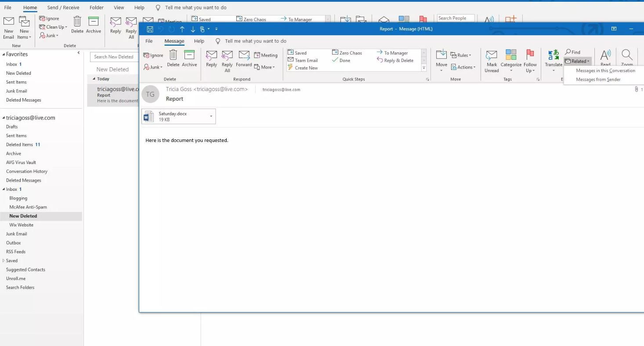Image resolution: width=644 pixels, height=346 pixels.
Task: Run Reply & Delete quick step
Action: click(395, 60)
